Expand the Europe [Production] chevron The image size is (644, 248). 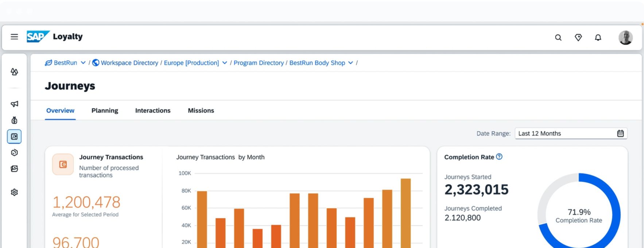[225, 63]
